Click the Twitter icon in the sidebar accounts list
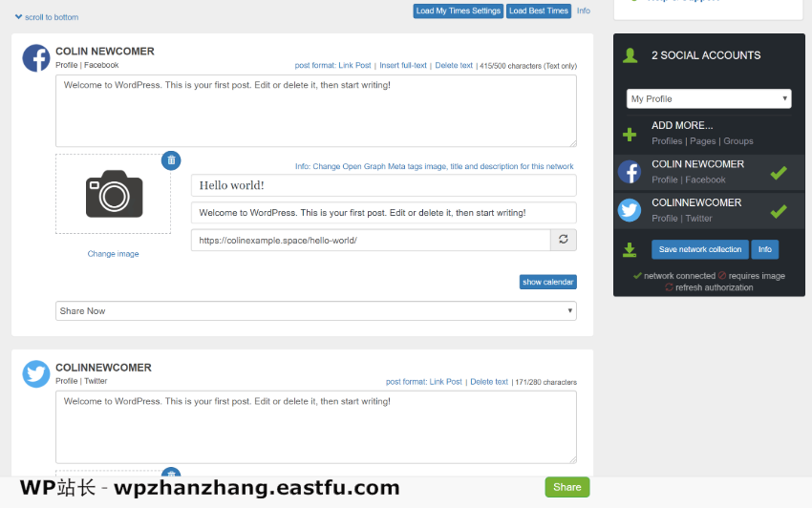This screenshot has height=508, width=812. (x=630, y=210)
